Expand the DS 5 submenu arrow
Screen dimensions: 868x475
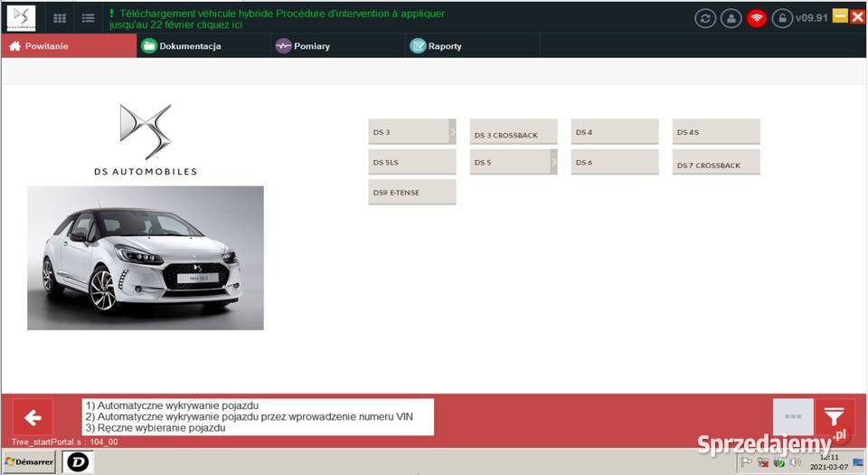click(553, 162)
